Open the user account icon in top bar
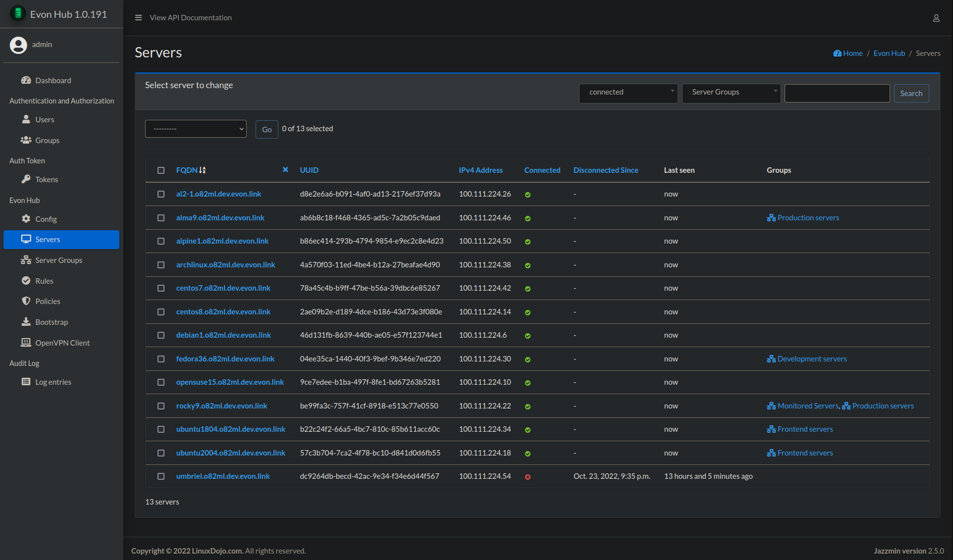 click(936, 18)
